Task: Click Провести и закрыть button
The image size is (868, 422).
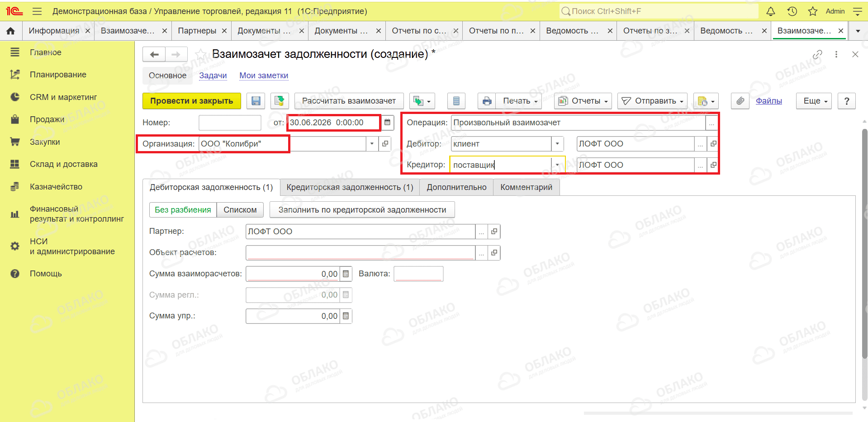Action: (x=192, y=101)
